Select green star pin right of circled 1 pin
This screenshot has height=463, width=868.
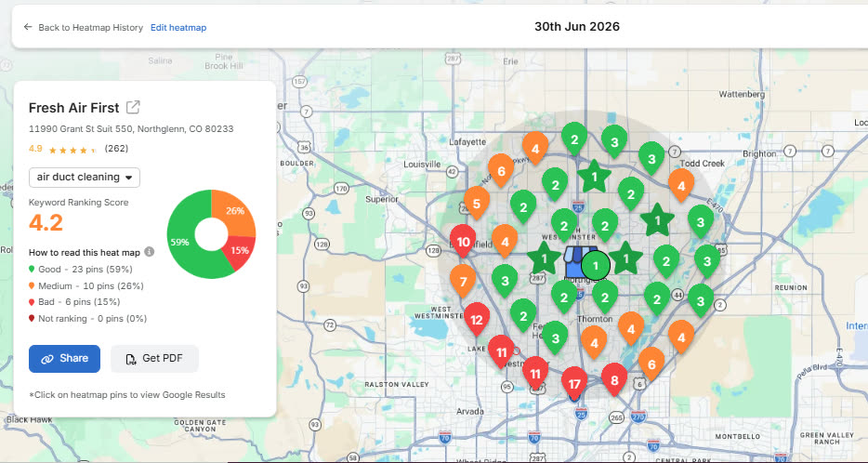click(626, 258)
